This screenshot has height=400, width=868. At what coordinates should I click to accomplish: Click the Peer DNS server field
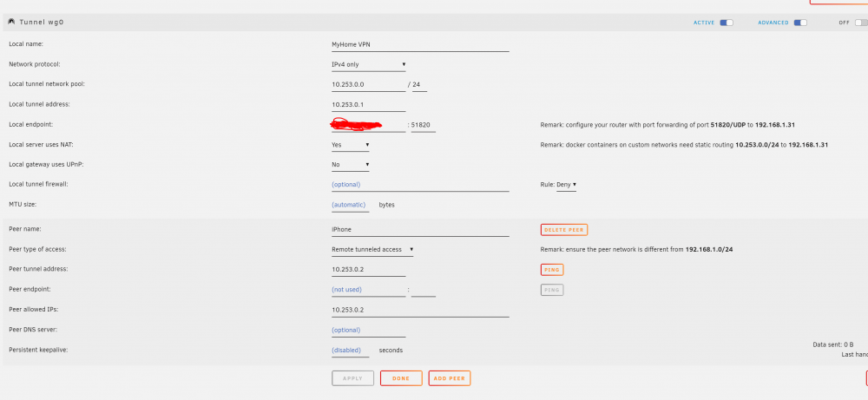click(x=369, y=331)
